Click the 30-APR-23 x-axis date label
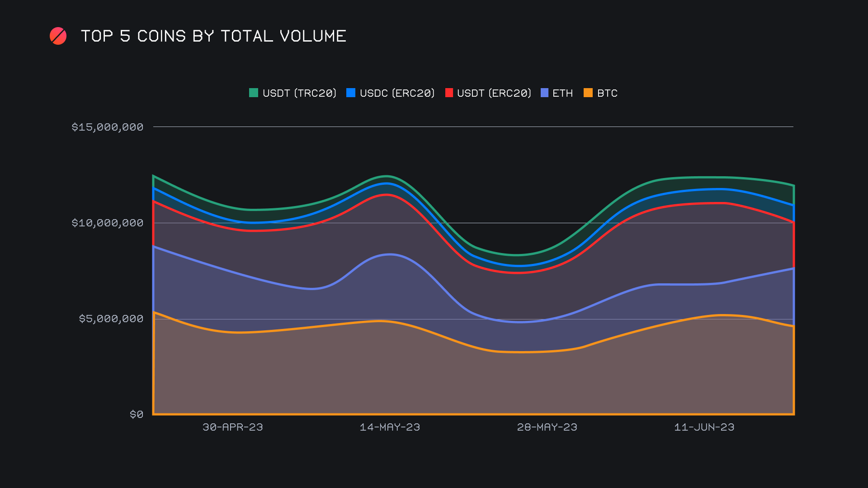The width and height of the screenshot is (868, 488). pyautogui.click(x=232, y=427)
